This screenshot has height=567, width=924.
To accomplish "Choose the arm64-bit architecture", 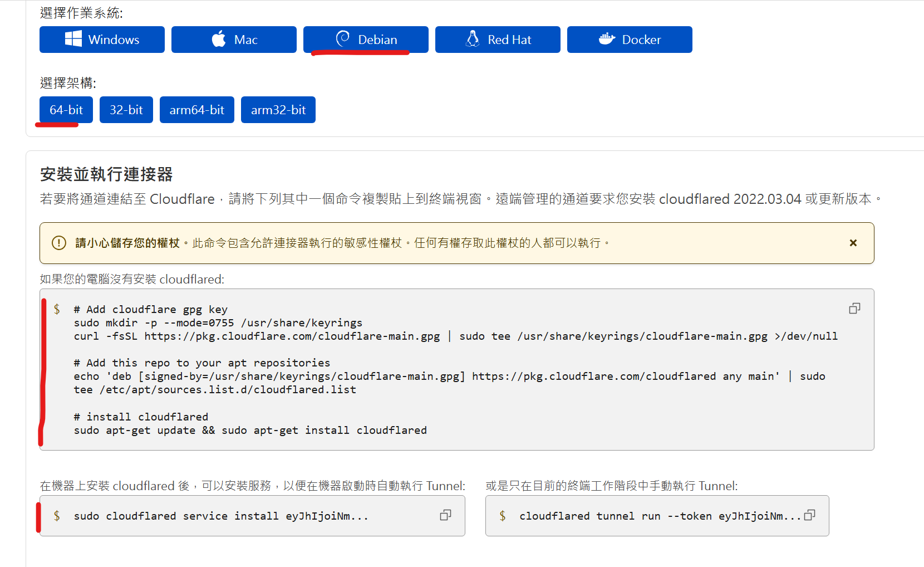I will (x=197, y=110).
